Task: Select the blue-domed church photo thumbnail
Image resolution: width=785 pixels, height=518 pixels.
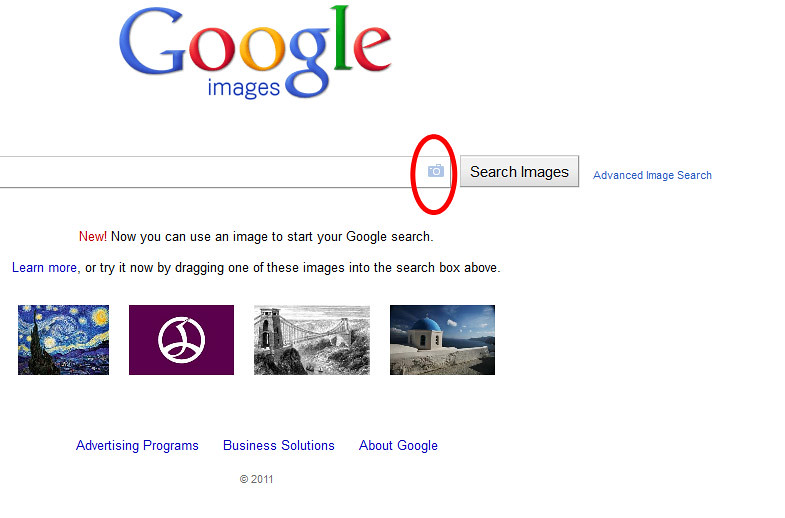Action: click(442, 340)
